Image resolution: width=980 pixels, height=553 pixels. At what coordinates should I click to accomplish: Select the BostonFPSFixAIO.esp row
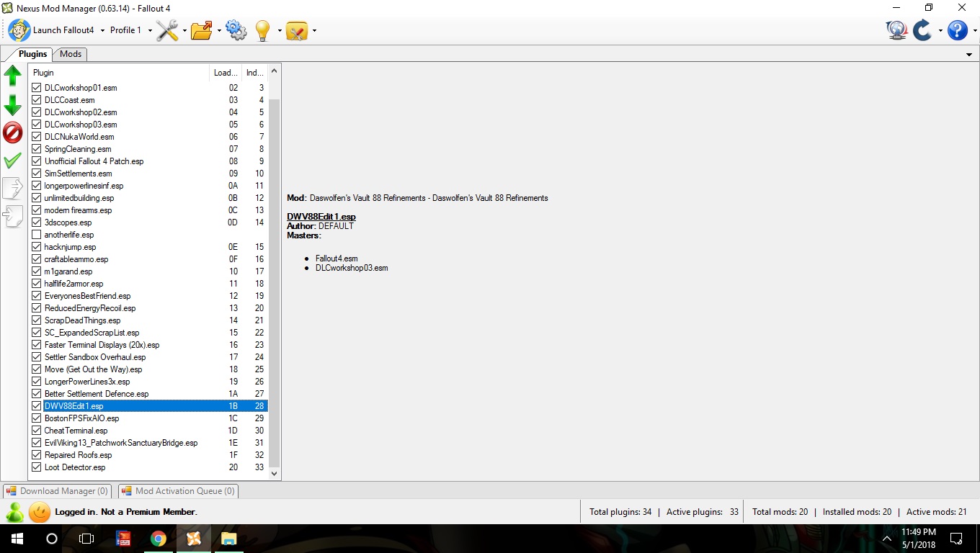148,418
